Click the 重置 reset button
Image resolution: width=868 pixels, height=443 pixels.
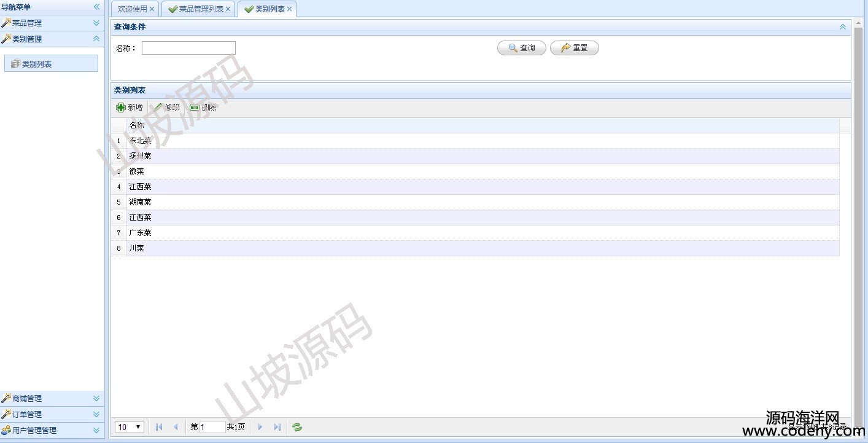coord(575,48)
